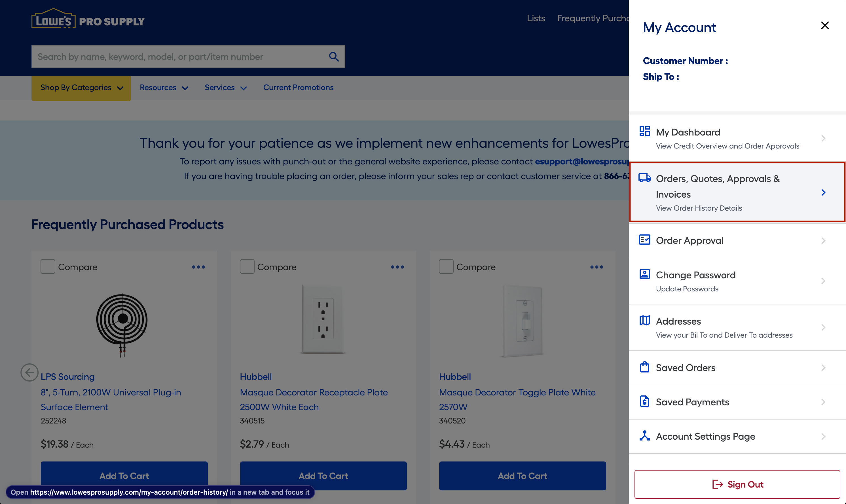Open Change Password menu item

coord(737,281)
